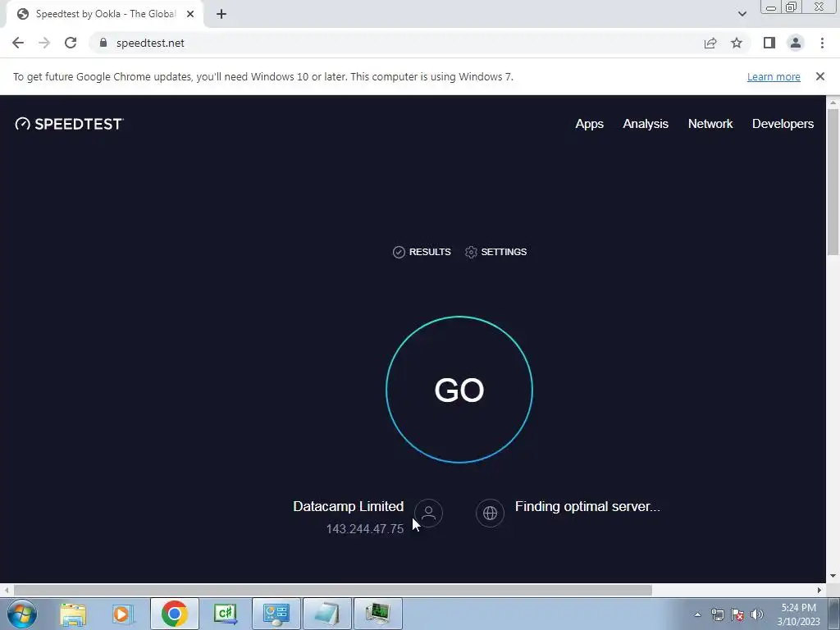Open the Network menu item
This screenshot has height=630, width=840.
coord(710,124)
